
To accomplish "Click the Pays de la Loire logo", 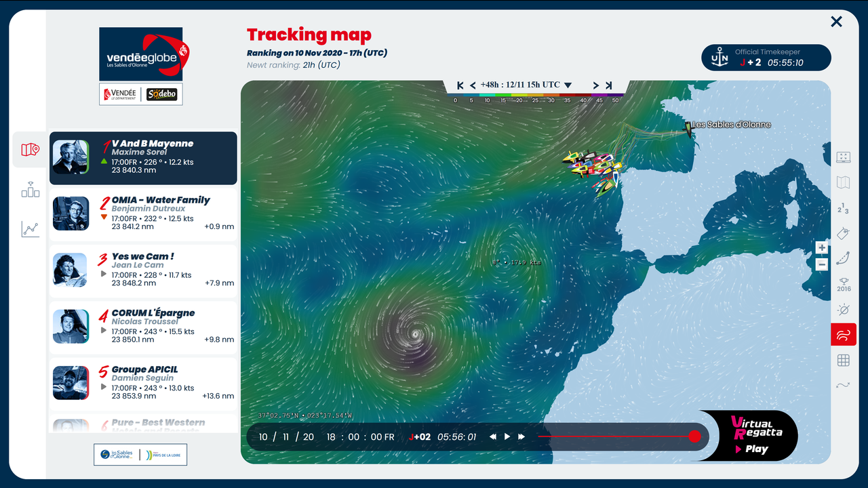I will point(162,455).
